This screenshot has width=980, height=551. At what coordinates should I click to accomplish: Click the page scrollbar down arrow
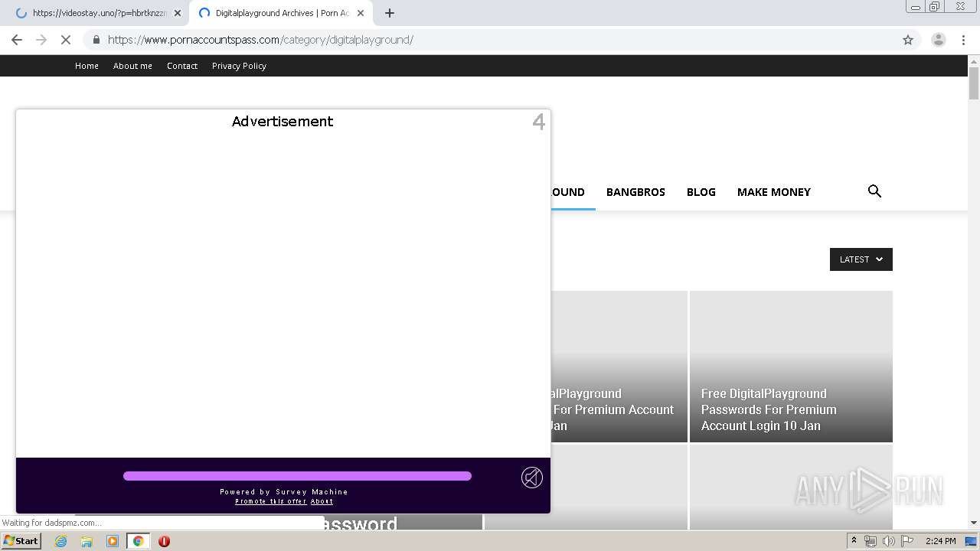pos(974,523)
